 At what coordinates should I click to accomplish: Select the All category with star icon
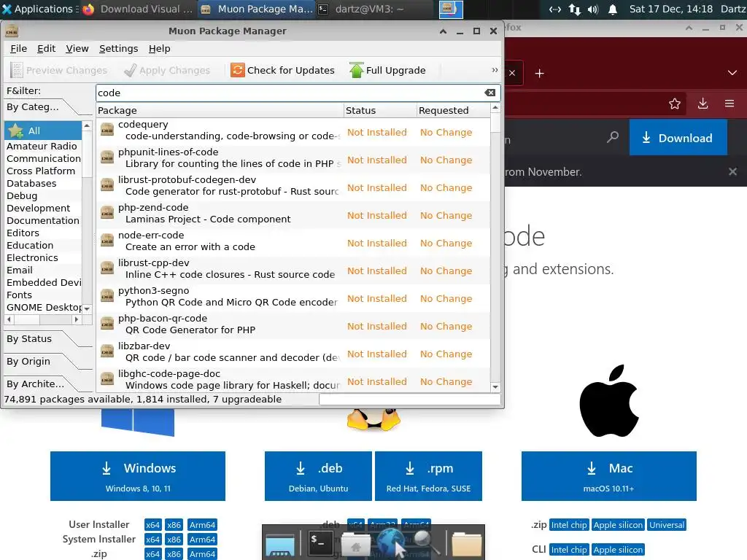tap(43, 131)
